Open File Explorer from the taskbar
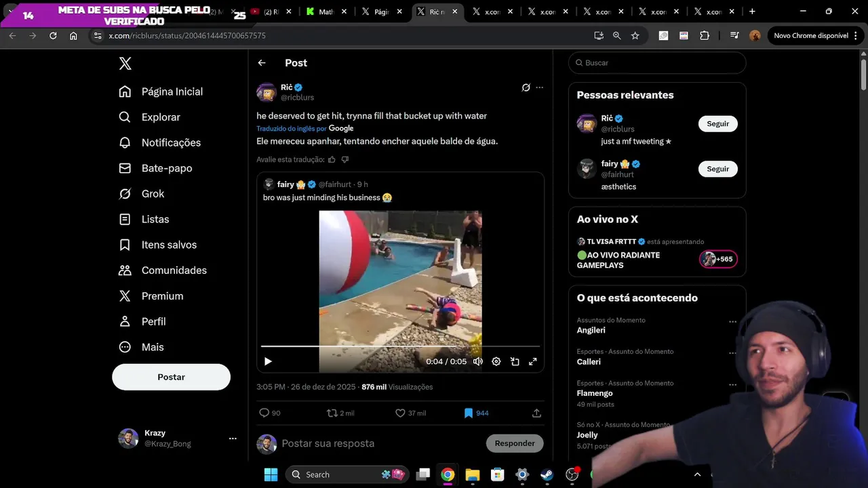 pos(473,474)
